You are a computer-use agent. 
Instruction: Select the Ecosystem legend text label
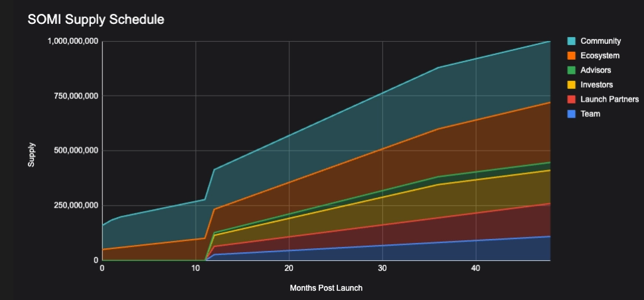point(600,56)
